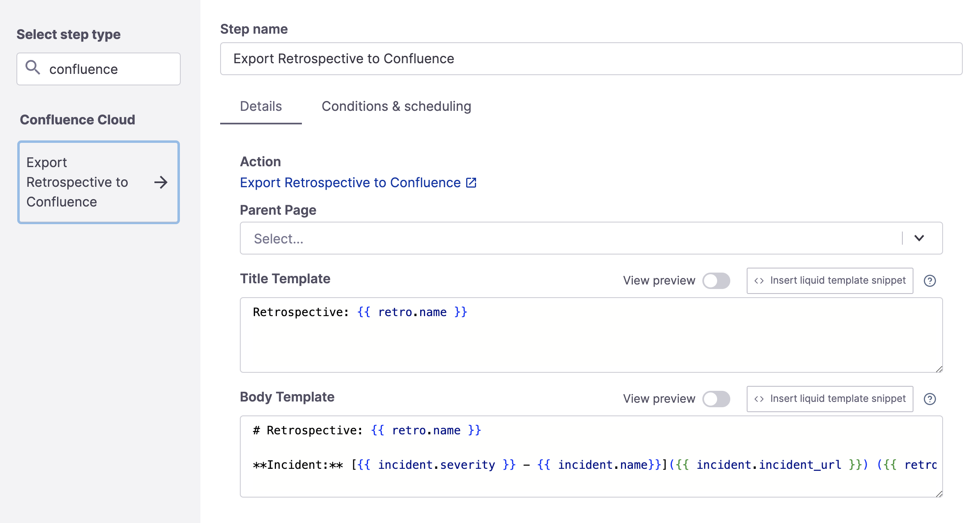This screenshot has height=523, width=980.
Task: Click into the Step name input field
Action: click(591, 59)
